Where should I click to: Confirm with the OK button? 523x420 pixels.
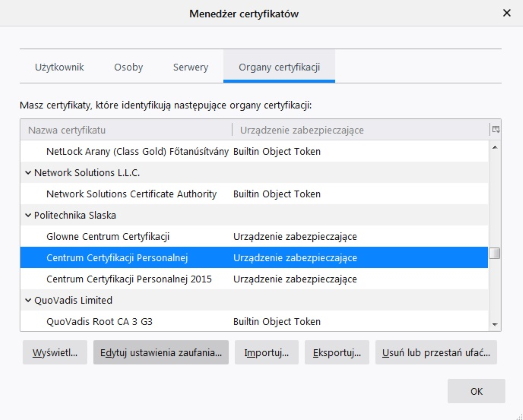coord(476,391)
